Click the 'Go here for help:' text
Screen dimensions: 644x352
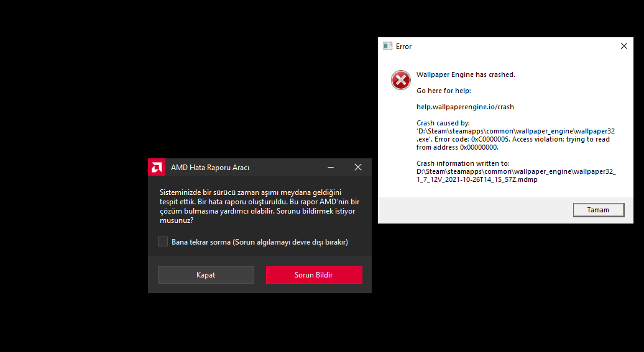tap(444, 91)
